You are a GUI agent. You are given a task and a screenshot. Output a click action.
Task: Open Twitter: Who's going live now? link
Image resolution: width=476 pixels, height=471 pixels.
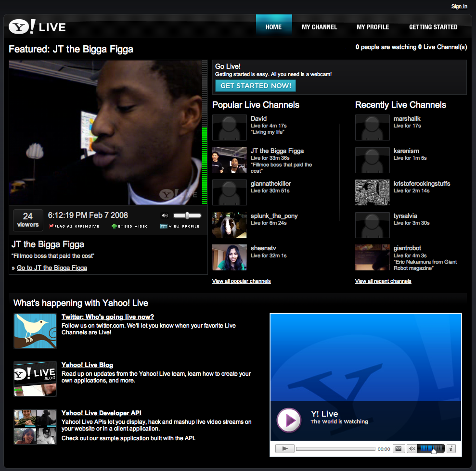point(108,317)
